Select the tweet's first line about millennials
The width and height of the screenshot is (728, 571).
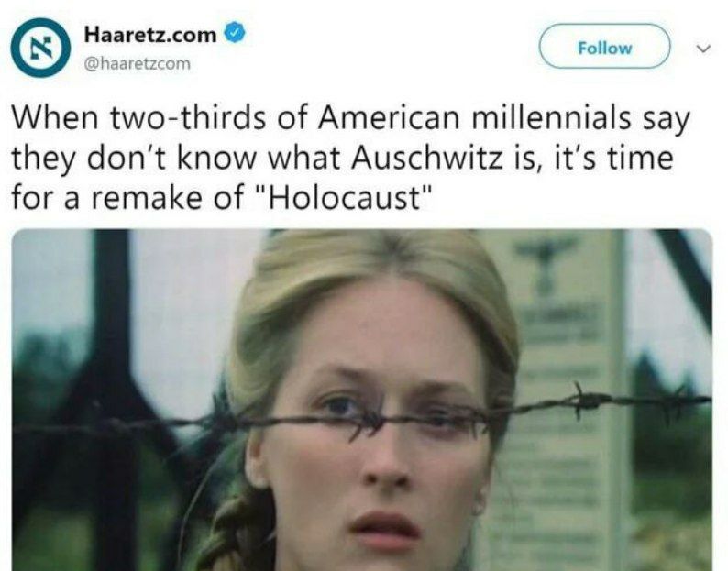[350, 118]
